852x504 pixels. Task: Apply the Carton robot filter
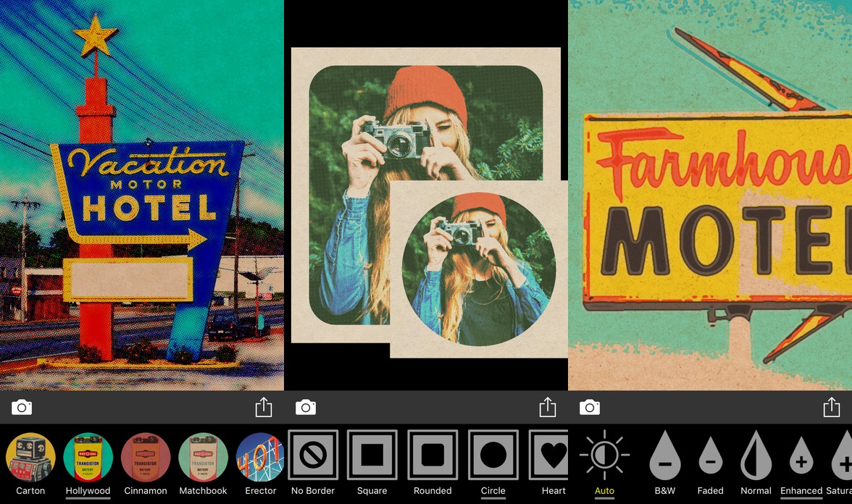[x=30, y=457]
